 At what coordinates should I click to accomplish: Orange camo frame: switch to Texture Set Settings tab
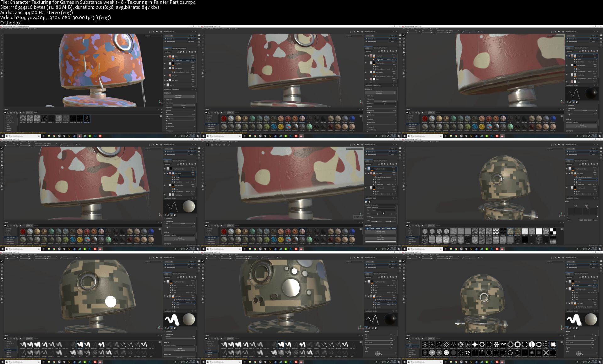click(x=179, y=49)
